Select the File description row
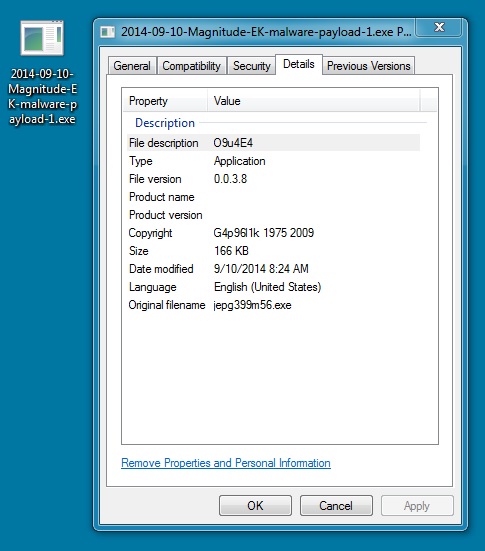The width and height of the screenshot is (485, 551). click(273, 143)
